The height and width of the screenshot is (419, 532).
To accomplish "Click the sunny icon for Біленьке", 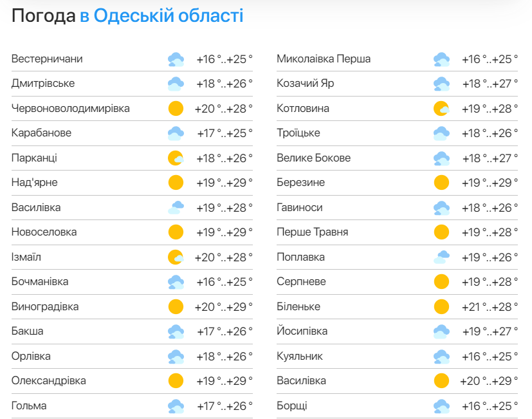I will [x=441, y=306].
